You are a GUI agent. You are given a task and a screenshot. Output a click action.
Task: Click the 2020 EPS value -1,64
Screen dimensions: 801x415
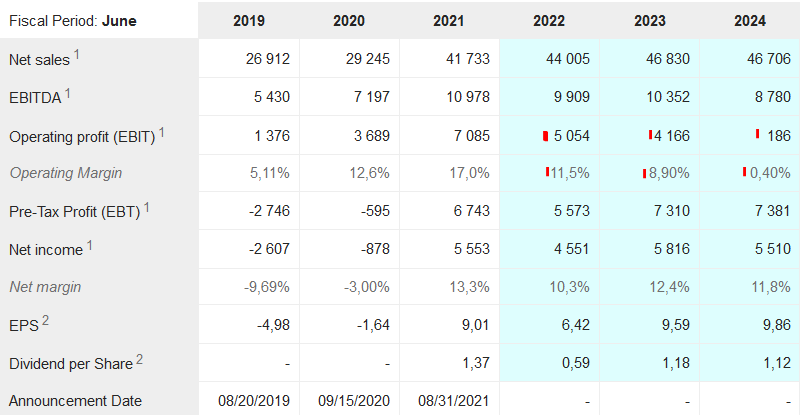pos(374,325)
